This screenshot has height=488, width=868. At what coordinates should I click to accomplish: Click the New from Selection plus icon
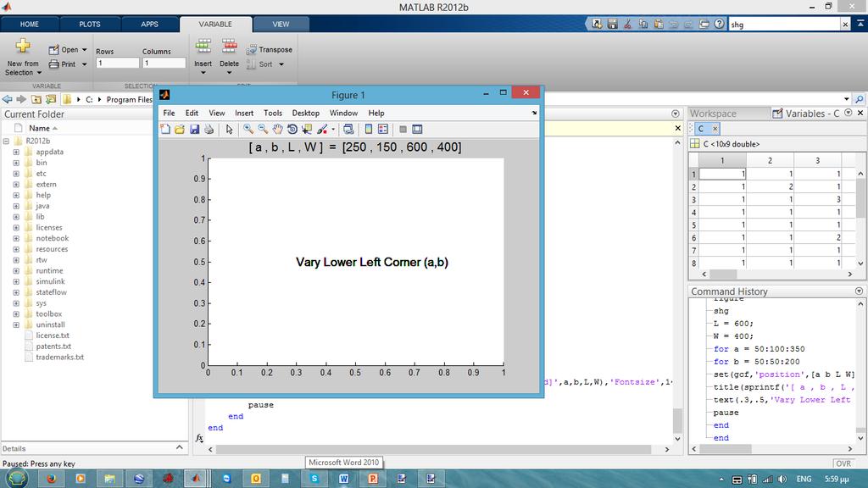(23, 46)
